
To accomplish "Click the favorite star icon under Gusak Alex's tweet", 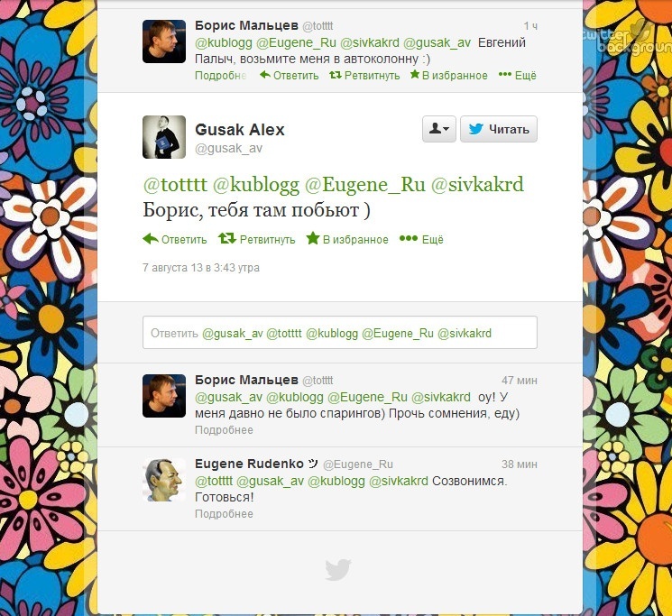I will [x=313, y=238].
